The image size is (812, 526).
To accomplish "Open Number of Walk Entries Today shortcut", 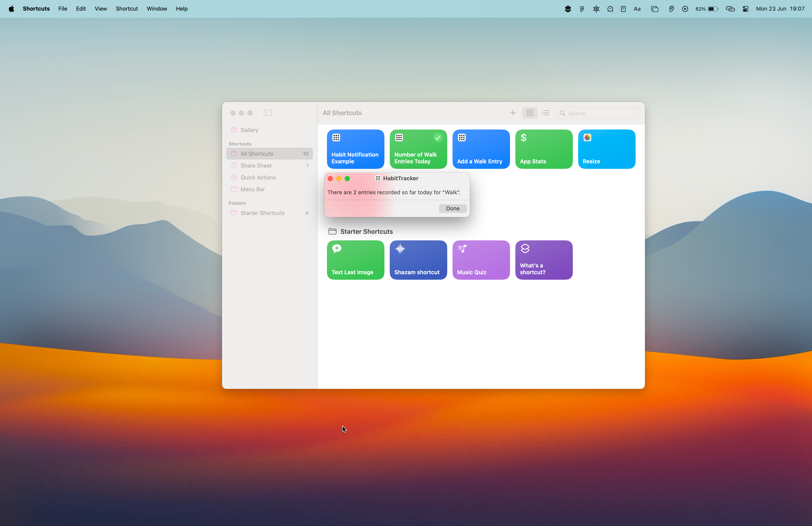I will click(418, 149).
